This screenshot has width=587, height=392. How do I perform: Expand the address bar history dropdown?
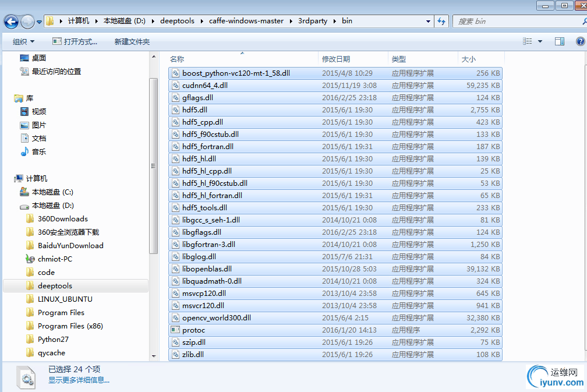pyautogui.click(x=428, y=22)
